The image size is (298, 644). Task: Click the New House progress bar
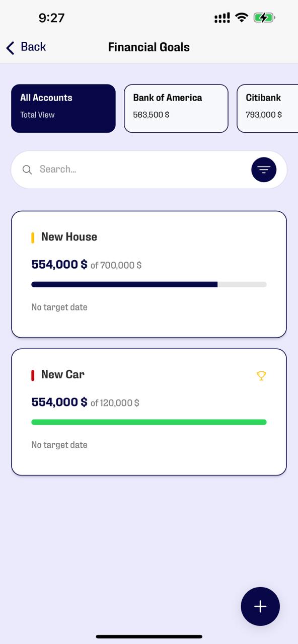pos(149,284)
